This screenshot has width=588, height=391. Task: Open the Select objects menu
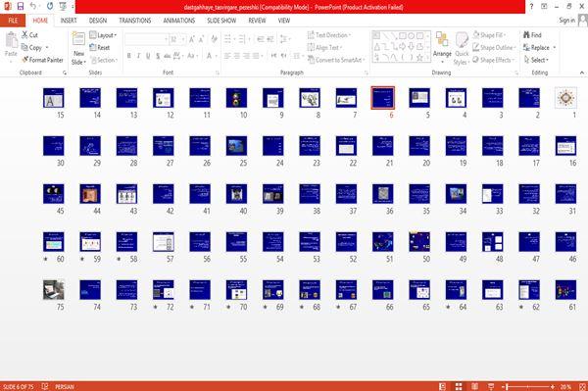point(536,60)
